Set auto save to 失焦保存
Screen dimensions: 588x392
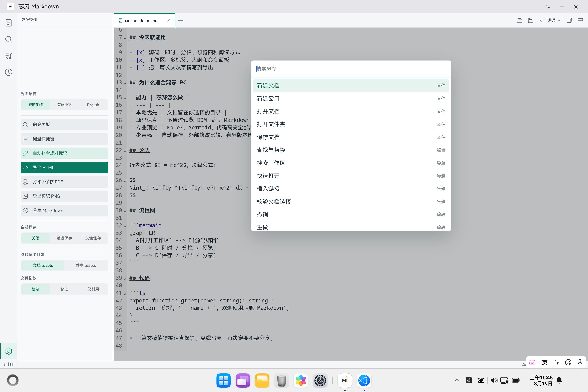(93, 238)
